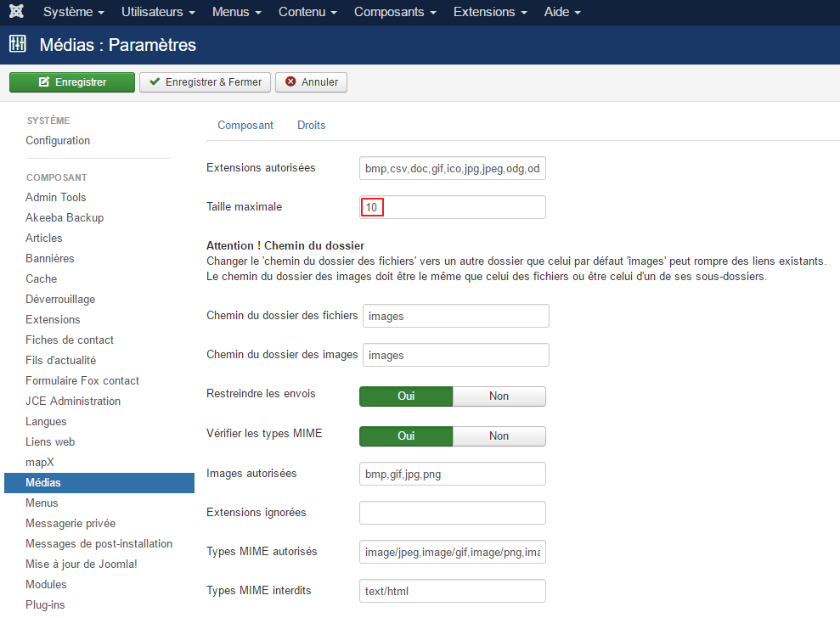Set Vérifier les types MIME to Non
Screen dimensions: 840x618
(499, 436)
